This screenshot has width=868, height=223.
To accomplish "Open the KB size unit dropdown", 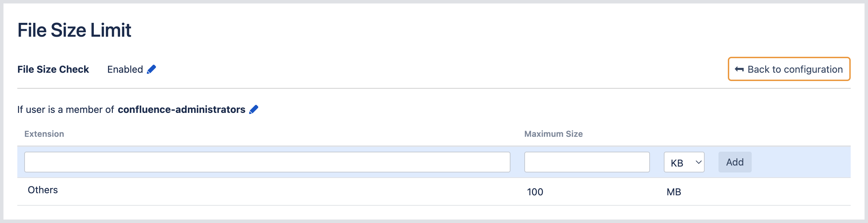I will click(x=684, y=162).
